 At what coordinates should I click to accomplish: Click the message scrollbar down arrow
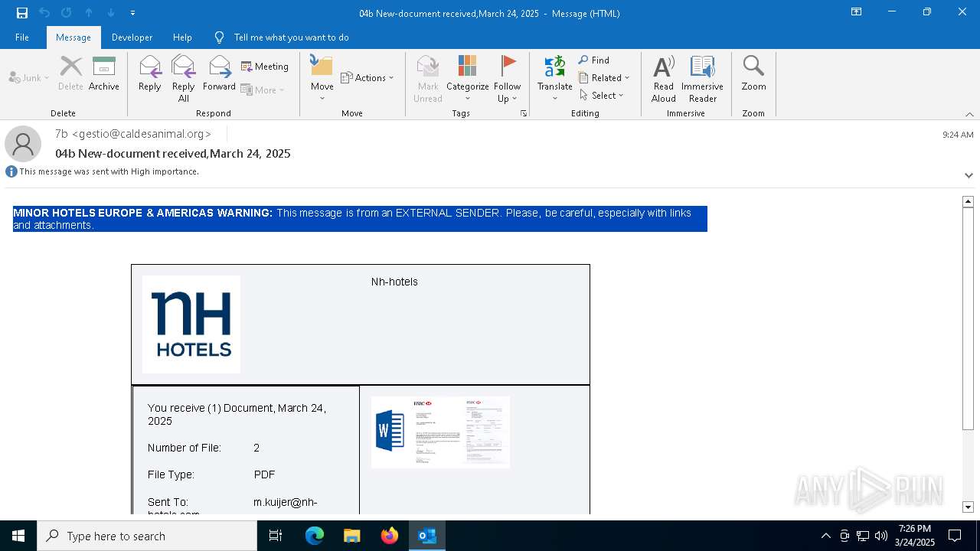(968, 507)
